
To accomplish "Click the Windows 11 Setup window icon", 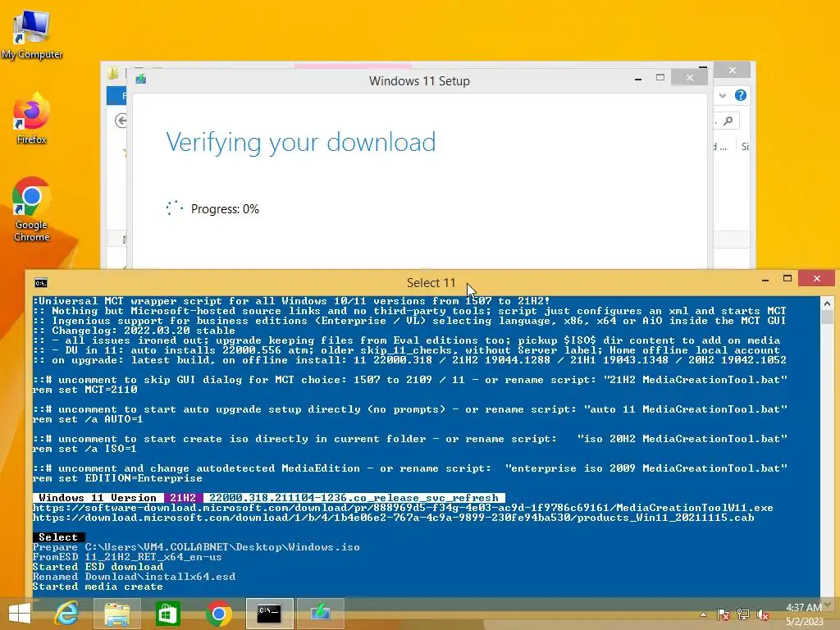I will (x=141, y=80).
